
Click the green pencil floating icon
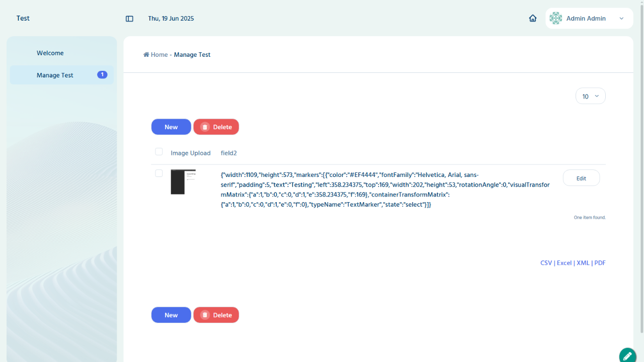[627, 355]
